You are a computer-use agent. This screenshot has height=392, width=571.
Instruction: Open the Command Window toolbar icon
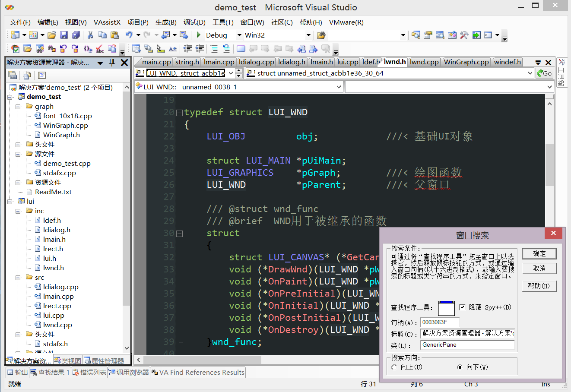click(489, 35)
